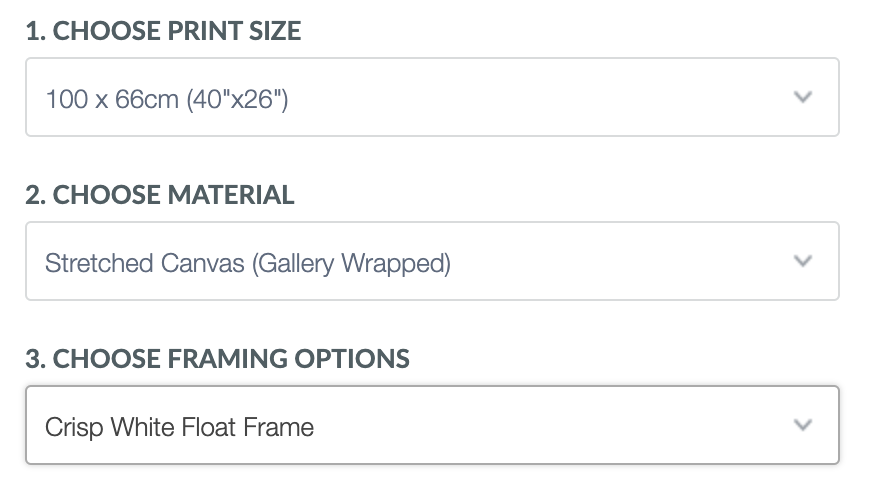Change the selected print size
890x504 pixels.
point(432,98)
